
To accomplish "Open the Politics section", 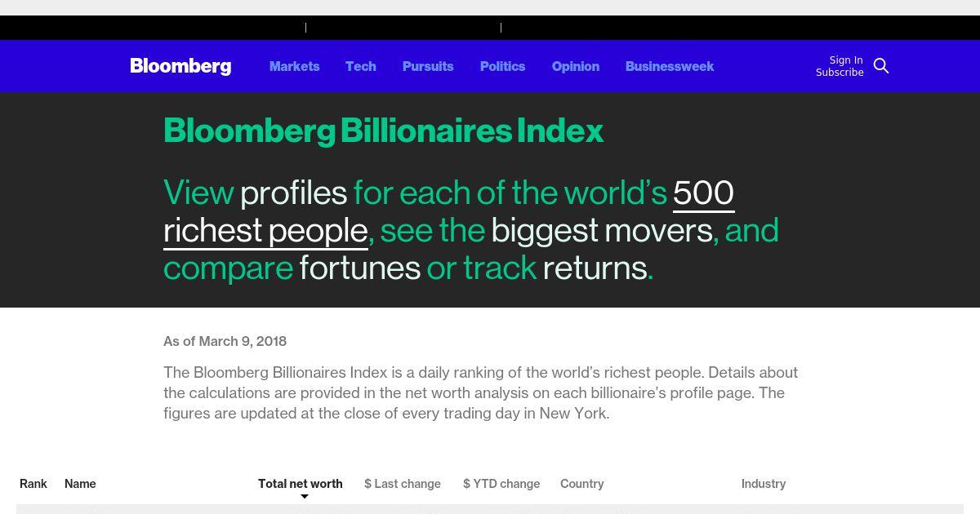I will click(x=502, y=66).
